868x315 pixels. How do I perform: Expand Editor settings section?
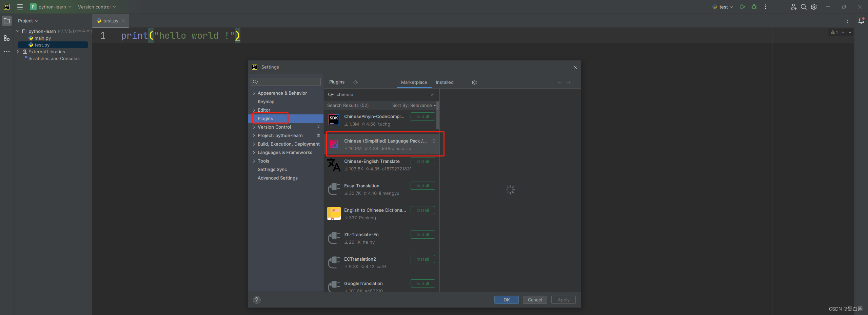pyautogui.click(x=254, y=110)
